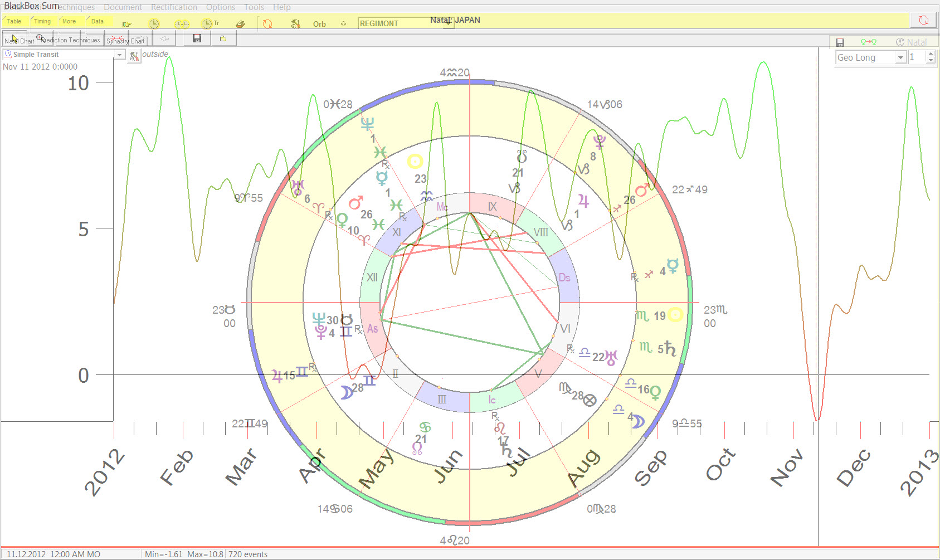Click the back arrow button
Image resolution: width=940 pixels, height=560 pixels.
click(x=164, y=38)
